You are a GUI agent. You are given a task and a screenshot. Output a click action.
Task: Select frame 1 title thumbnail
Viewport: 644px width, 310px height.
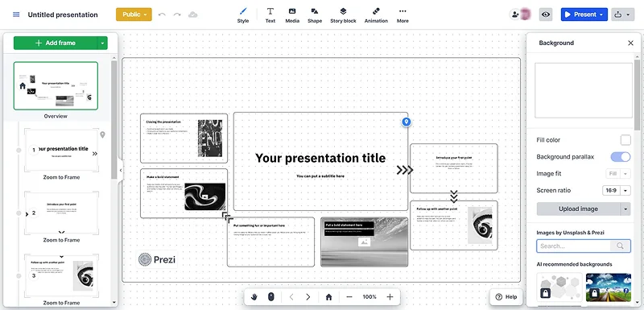coord(62,151)
